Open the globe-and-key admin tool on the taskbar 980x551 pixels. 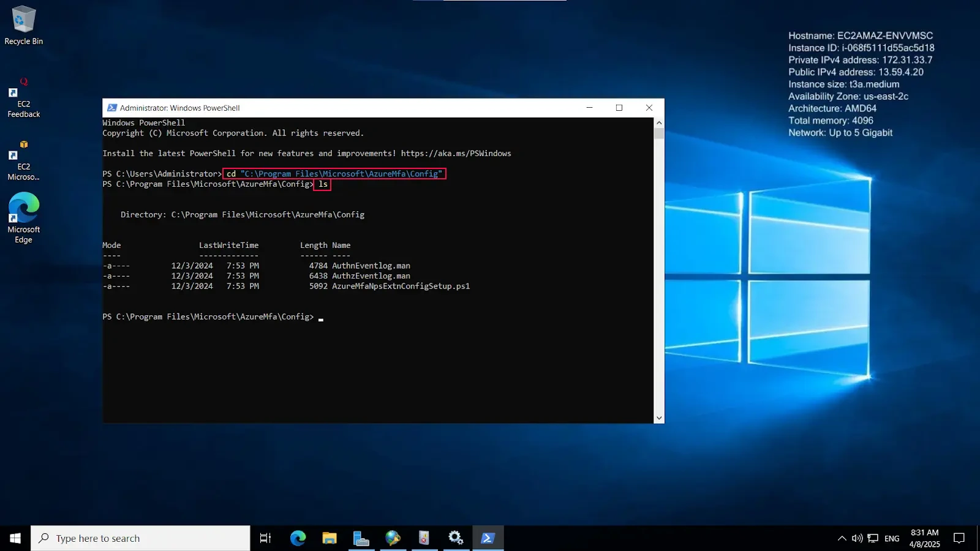point(393,538)
